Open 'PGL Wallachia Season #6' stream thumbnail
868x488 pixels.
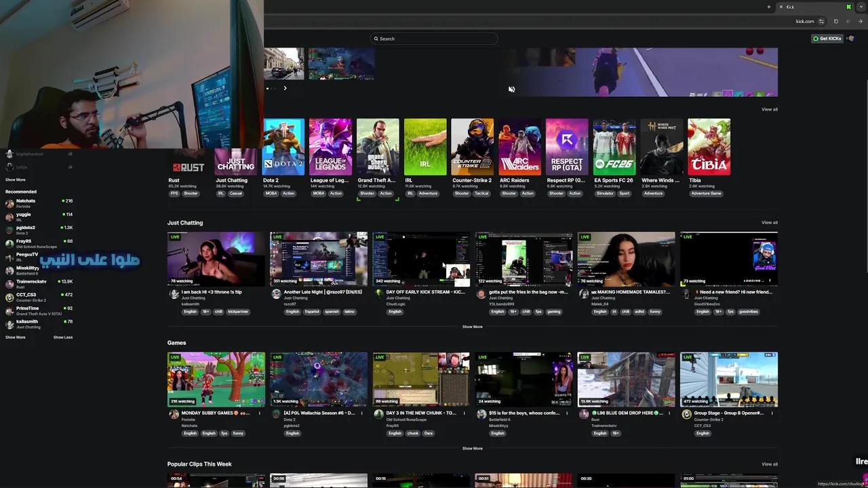tap(319, 380)
